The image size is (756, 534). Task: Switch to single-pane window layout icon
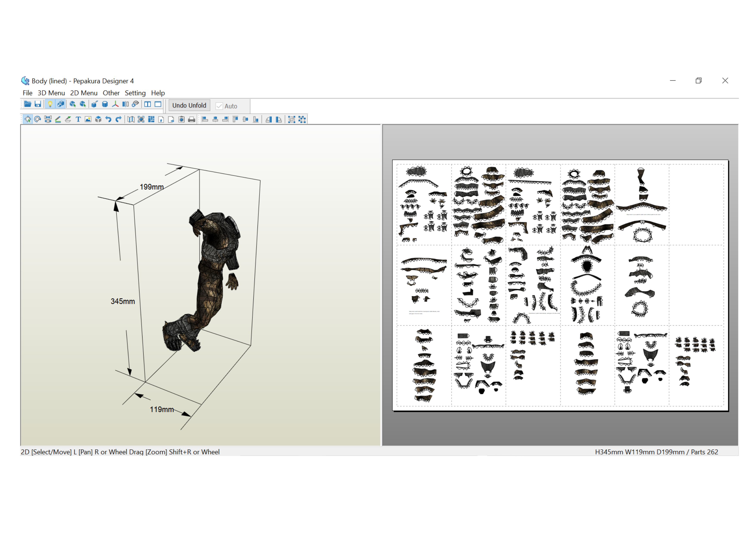tap(158, 104)
